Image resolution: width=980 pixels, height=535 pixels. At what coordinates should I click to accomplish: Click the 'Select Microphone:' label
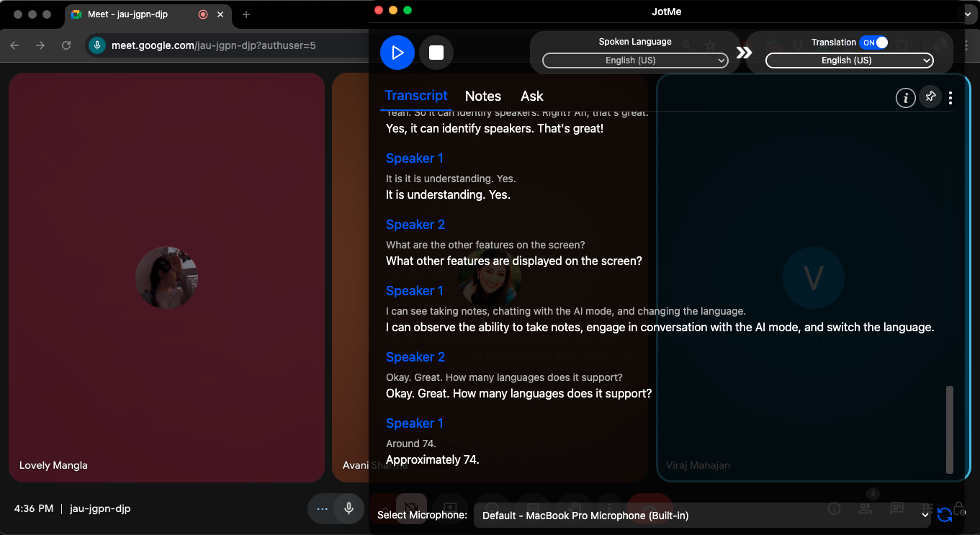pyautogui.click(x=422, y=515)
